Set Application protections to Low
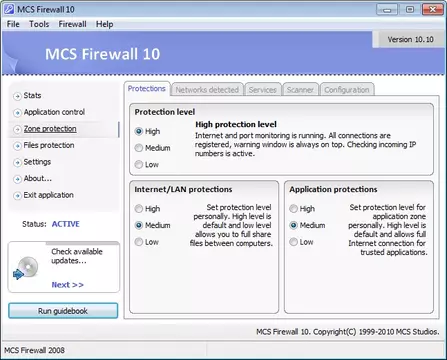Screen dimensions: 447x360 [x=293, y=242]
